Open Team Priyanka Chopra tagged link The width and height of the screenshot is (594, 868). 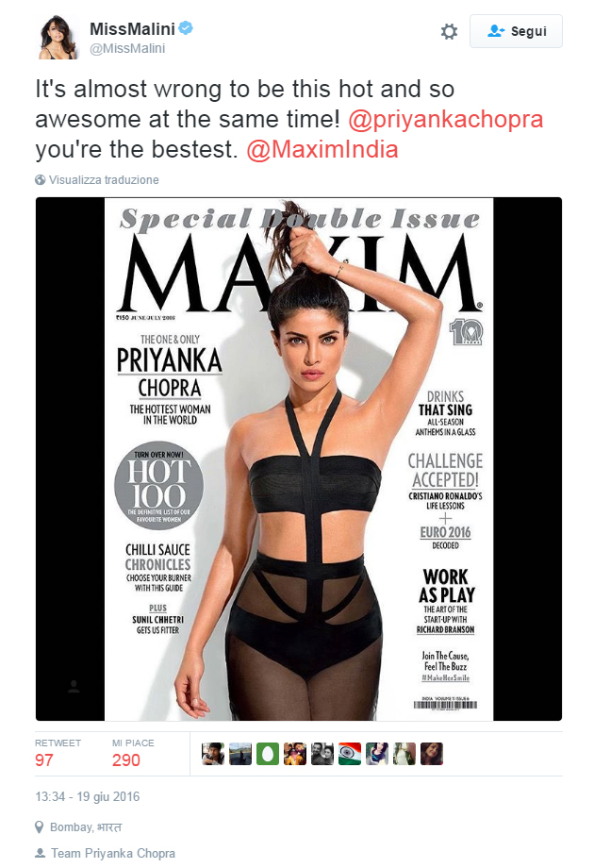(113, 853)
